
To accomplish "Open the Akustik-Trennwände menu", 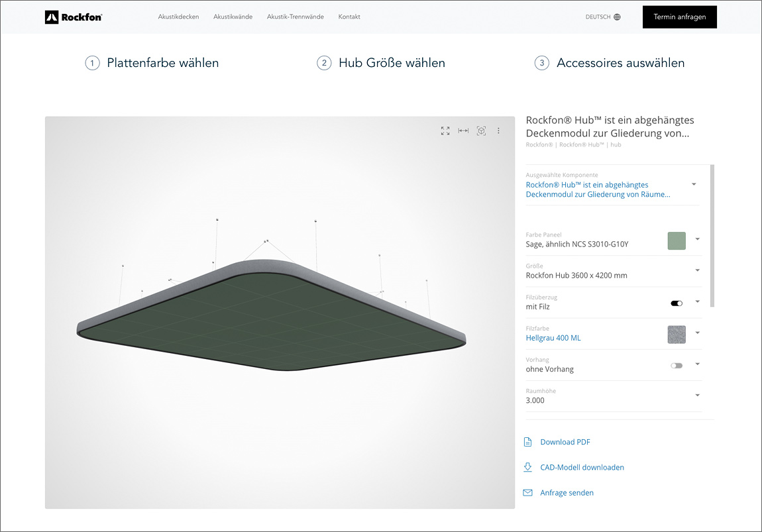I will point(295,17).
